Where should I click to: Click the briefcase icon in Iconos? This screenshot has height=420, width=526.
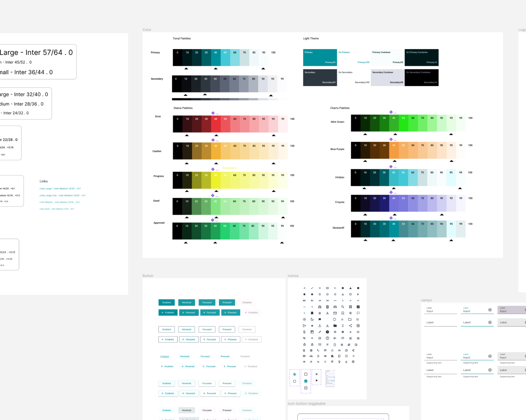click(358, 338)
